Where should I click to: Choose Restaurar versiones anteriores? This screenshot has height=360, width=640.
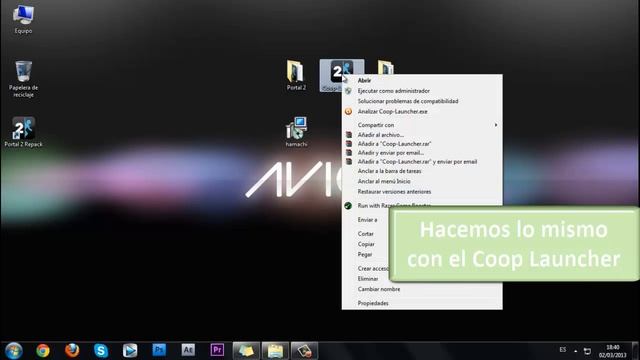pos(422,191)
